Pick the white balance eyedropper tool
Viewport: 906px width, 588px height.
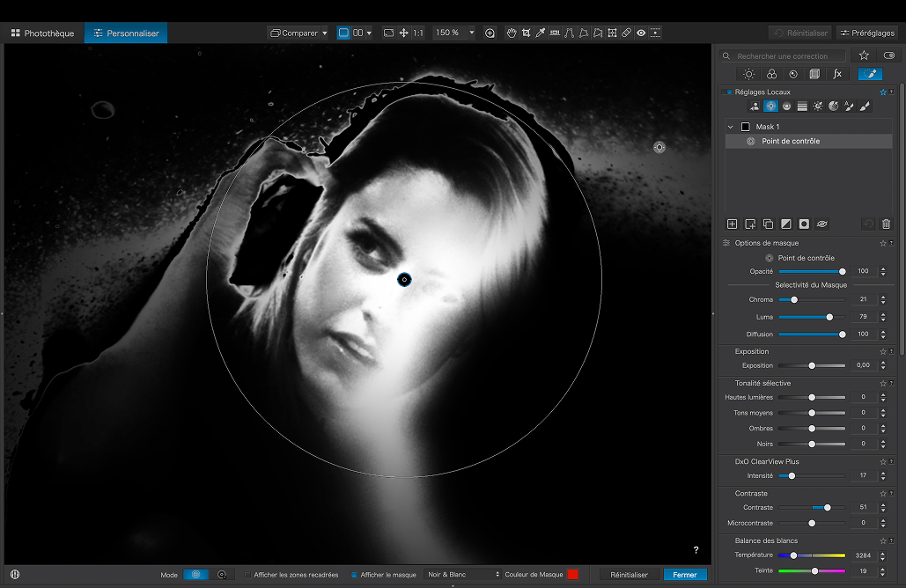coord(540,33)
